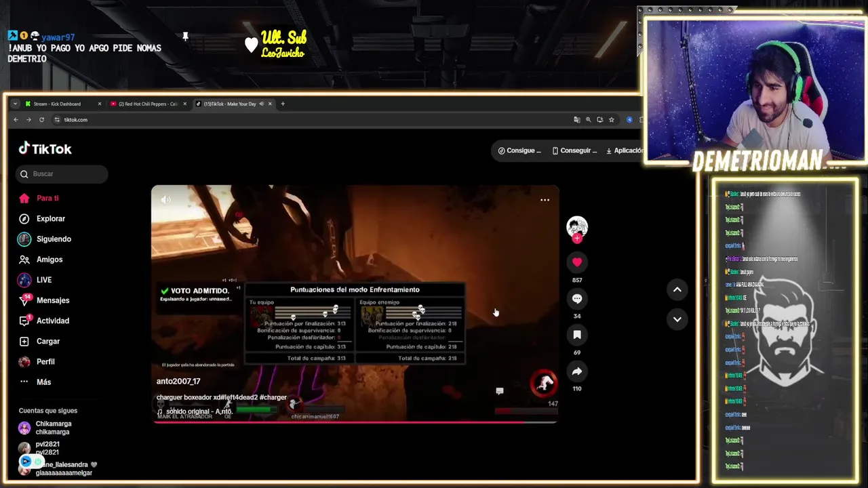Click the Consigue... button in header

(519, 150)
